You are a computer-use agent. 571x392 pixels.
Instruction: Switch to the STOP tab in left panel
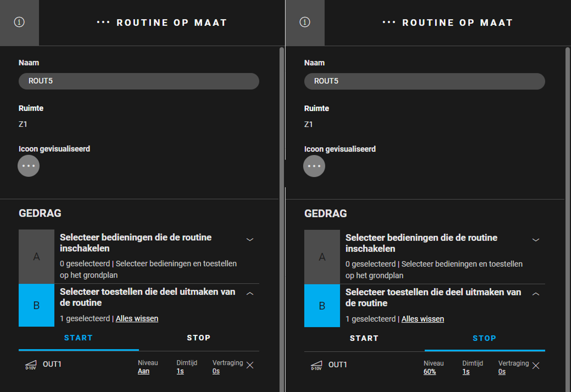[199, 338]
